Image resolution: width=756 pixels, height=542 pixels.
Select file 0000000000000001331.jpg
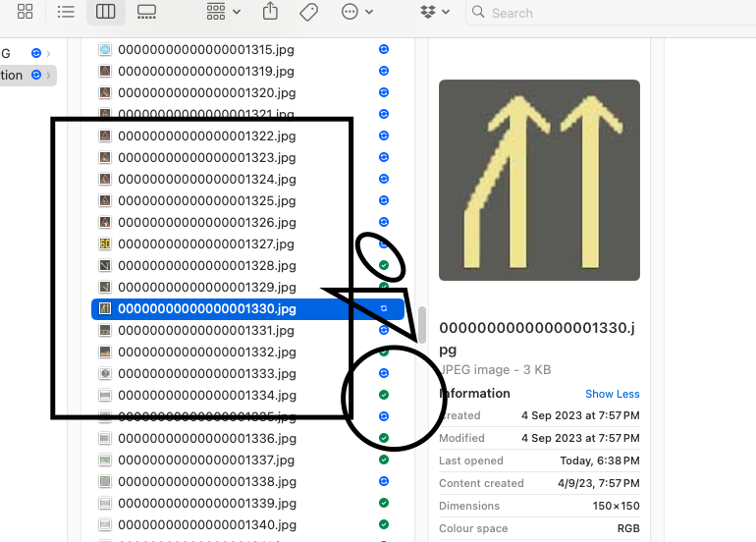206,330
